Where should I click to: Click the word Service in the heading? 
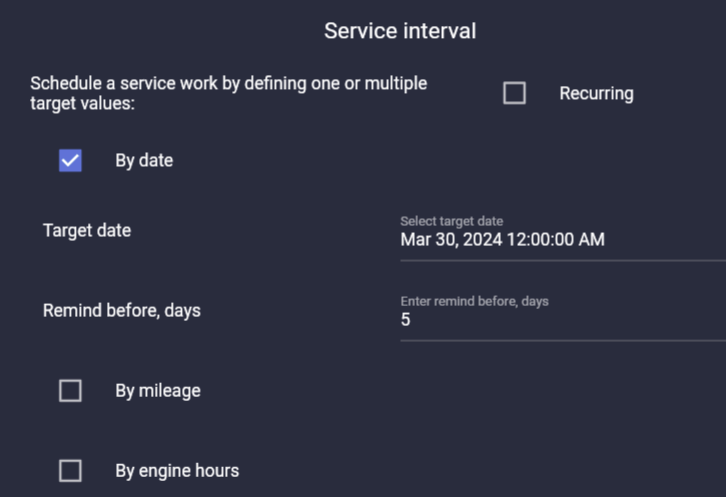tap(360, 31)
